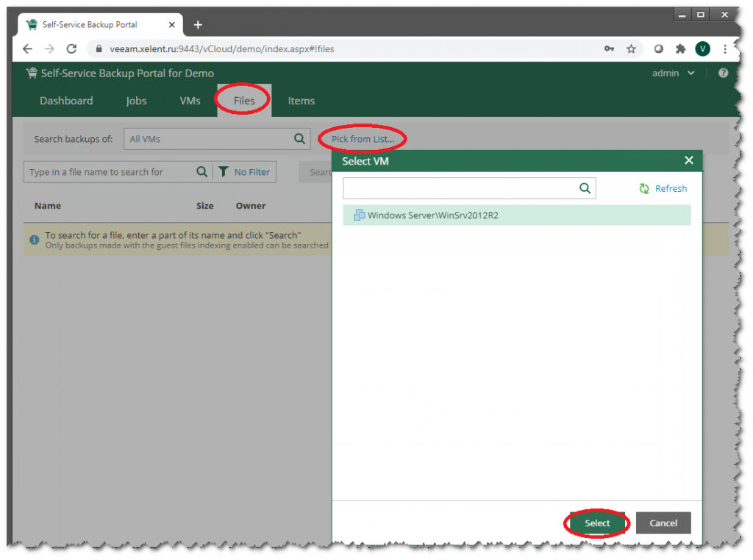Click the All VMs search backups field
Image resolution: width=753 pixels, height=560 pixels.
pos(217,139)
